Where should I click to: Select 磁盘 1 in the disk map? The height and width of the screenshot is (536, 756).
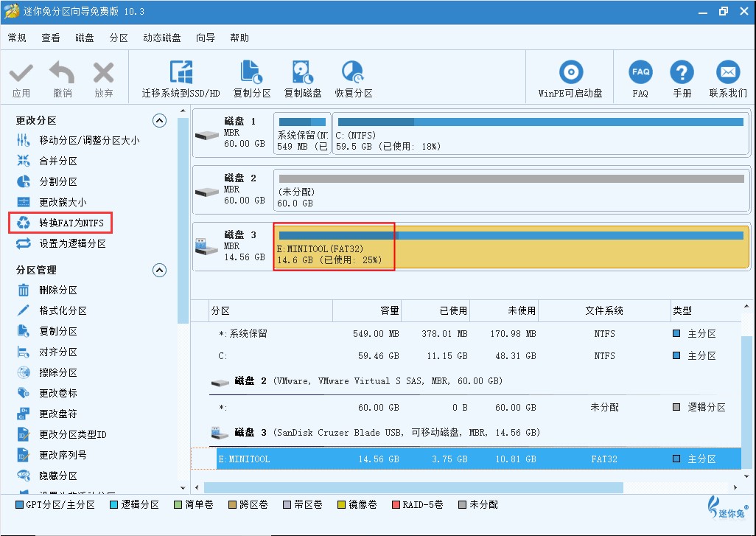click(232, 133)
